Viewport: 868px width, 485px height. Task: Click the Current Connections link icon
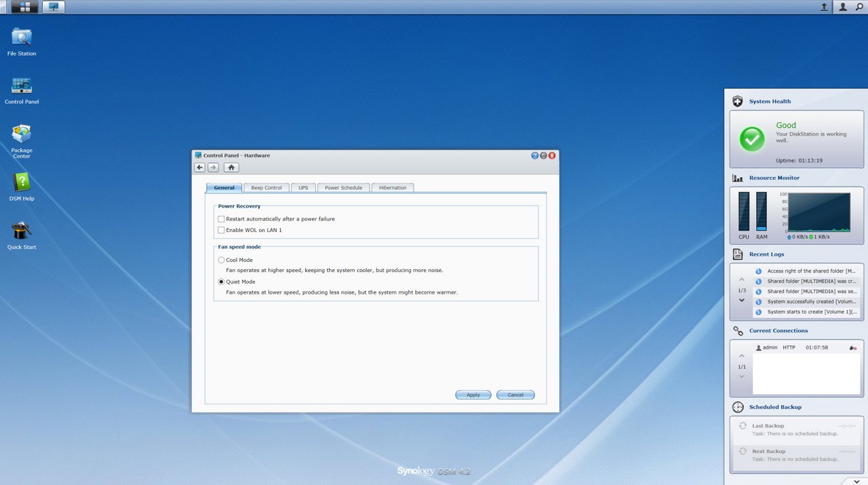[x=738, y=331]
